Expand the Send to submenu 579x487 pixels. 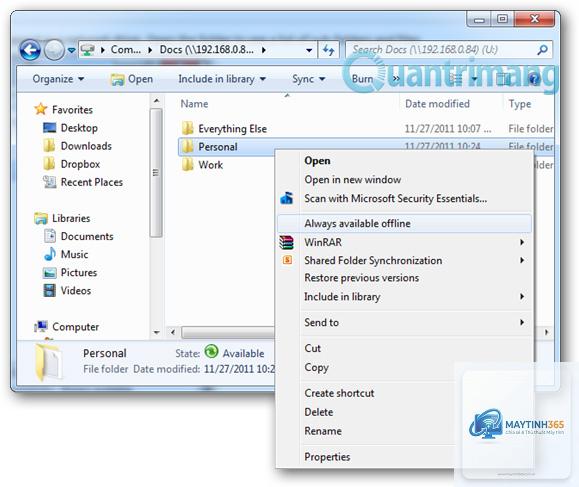[x=404, y=322]
